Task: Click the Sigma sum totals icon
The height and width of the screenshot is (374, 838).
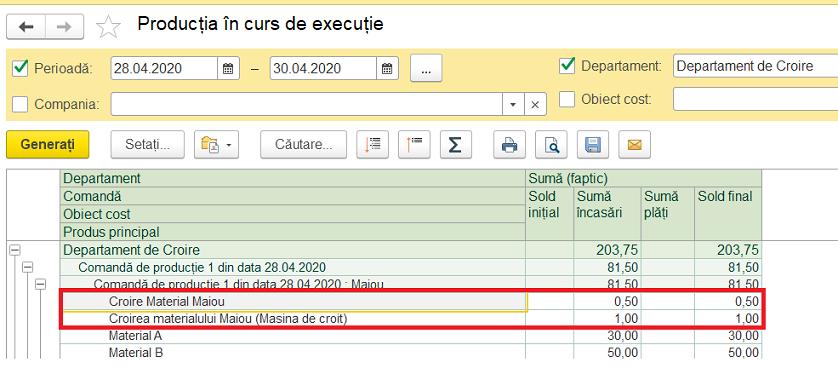Action: coord(456,145)
